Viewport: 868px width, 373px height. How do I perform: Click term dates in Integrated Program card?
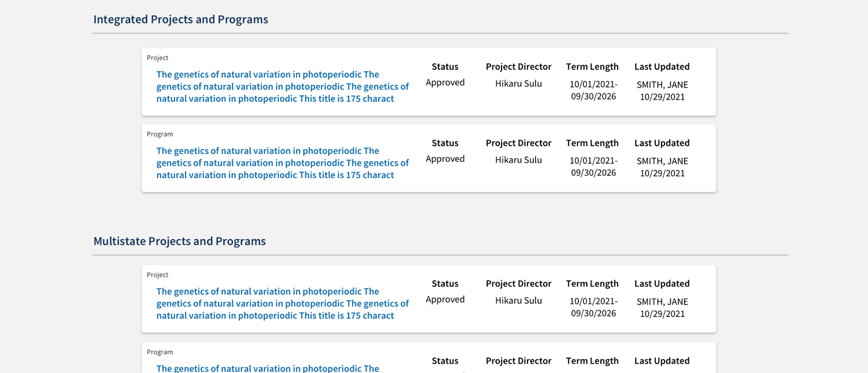[593, 166]
